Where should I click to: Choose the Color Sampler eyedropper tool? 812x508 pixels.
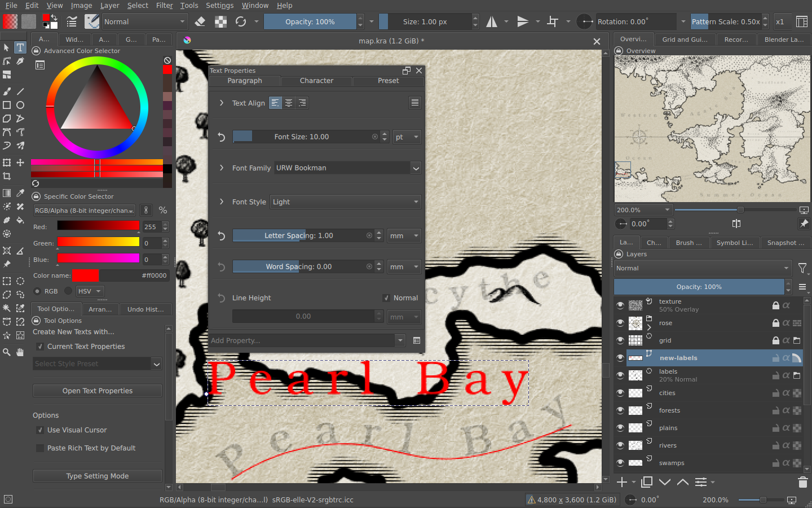point(20,193)
